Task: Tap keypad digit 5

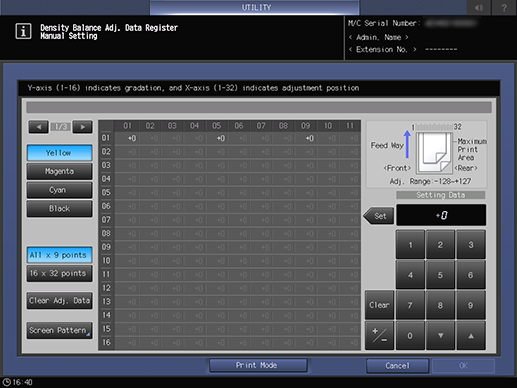Action: coord(440,275)
